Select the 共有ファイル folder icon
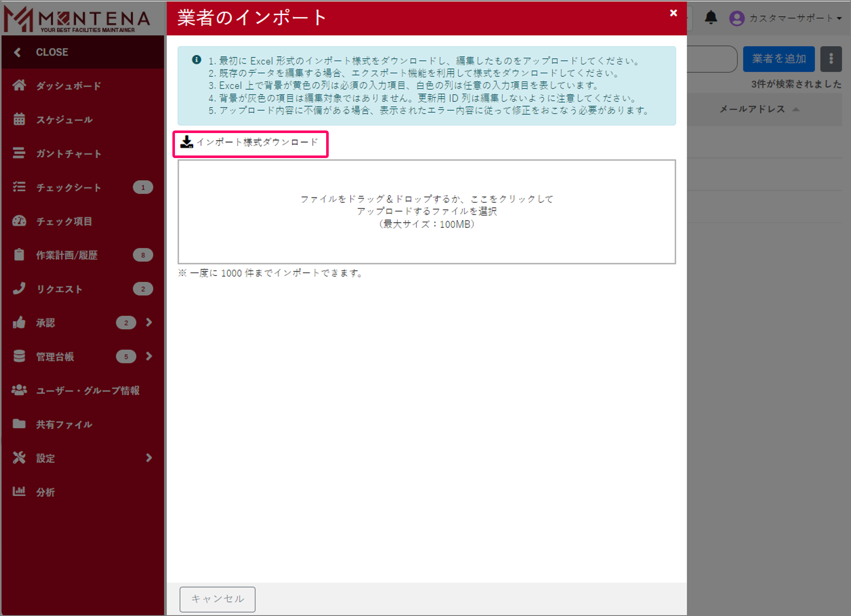The height and width of the screenshot is (616, 851). click(19, 424)
